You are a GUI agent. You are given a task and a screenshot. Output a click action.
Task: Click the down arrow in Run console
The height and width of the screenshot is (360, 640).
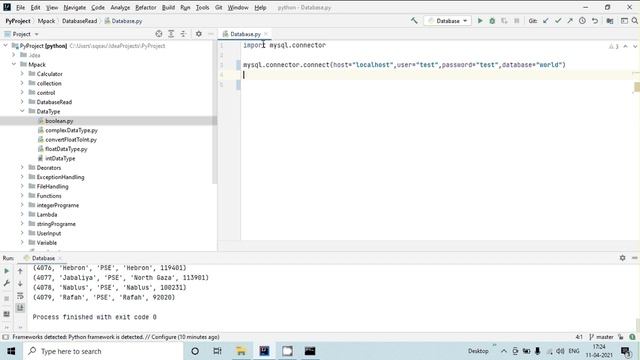click(20, 283)
